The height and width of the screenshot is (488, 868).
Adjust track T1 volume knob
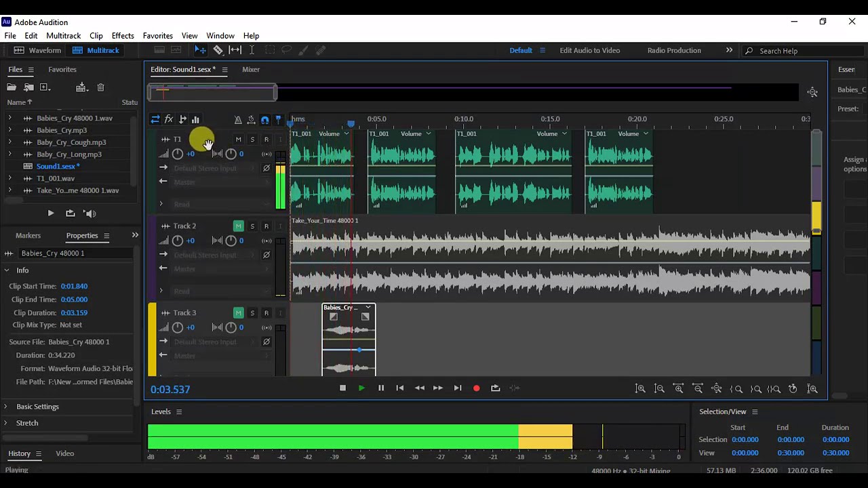[x=177, y=154]
